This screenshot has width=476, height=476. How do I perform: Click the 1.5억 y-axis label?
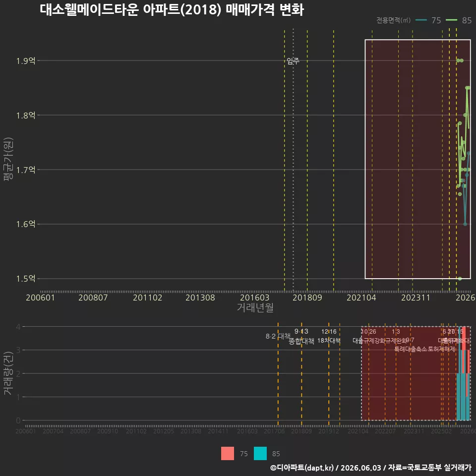pyautogui.click(x=26, y=278)
